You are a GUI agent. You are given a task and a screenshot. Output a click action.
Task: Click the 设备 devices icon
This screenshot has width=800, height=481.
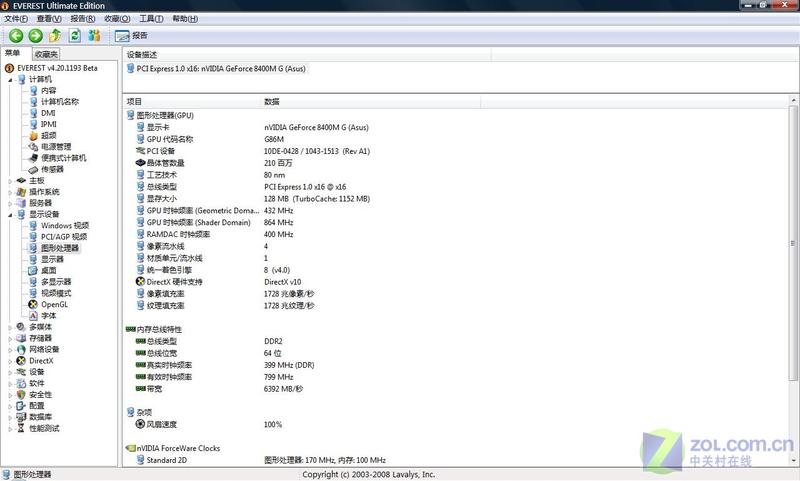click(21, 372)
